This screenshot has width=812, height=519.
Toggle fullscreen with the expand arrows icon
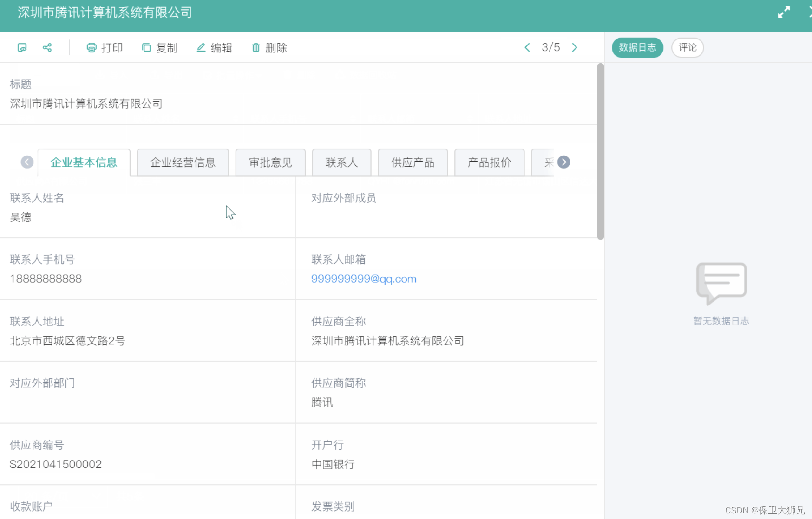coord(784,12)
